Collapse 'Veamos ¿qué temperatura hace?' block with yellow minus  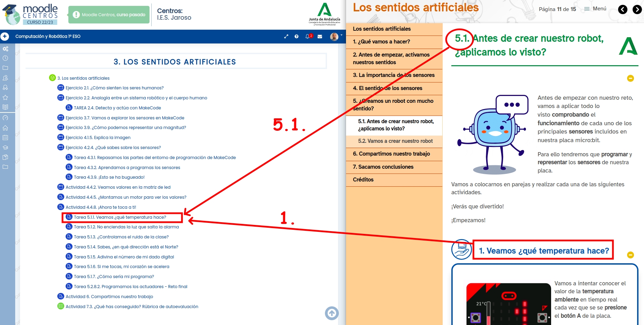click(x=631, y=255)
